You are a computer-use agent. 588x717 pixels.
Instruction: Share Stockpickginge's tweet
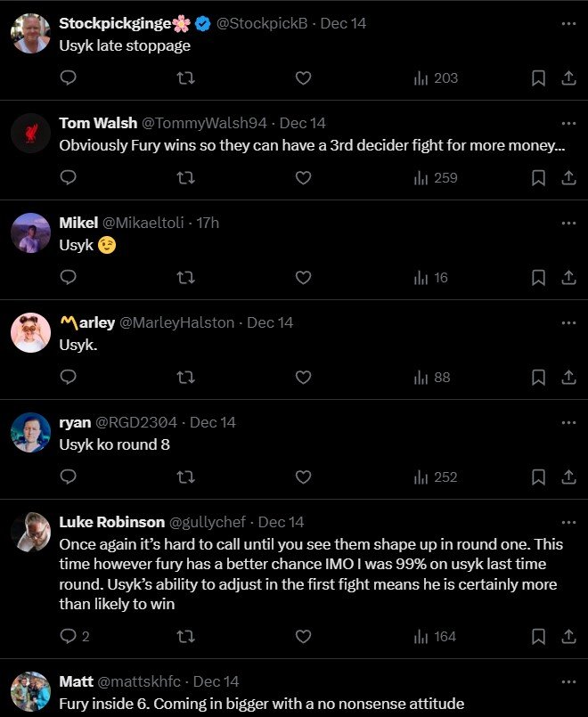click(x=568, y=78)
